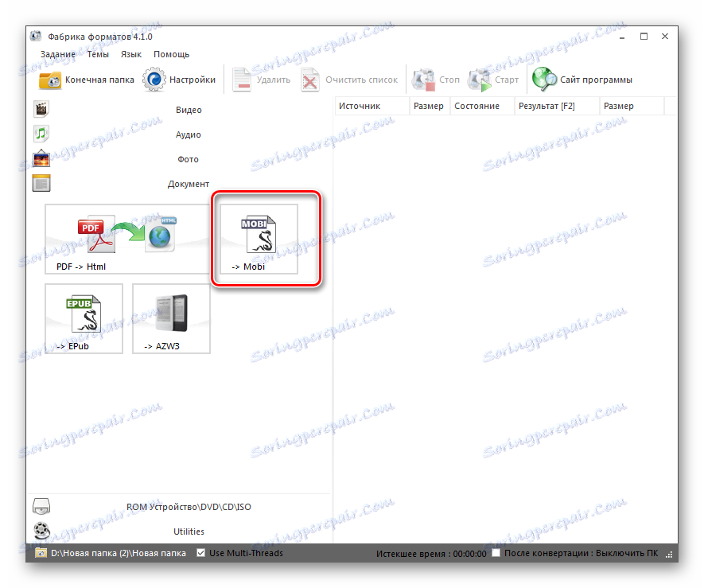
Task: Expand the Фото category
Action: 188,159
